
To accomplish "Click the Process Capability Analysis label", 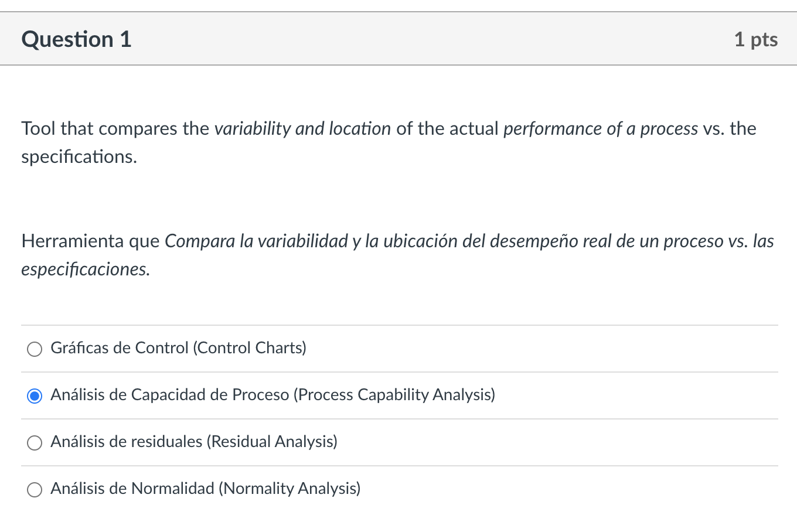I will point(273,394).
